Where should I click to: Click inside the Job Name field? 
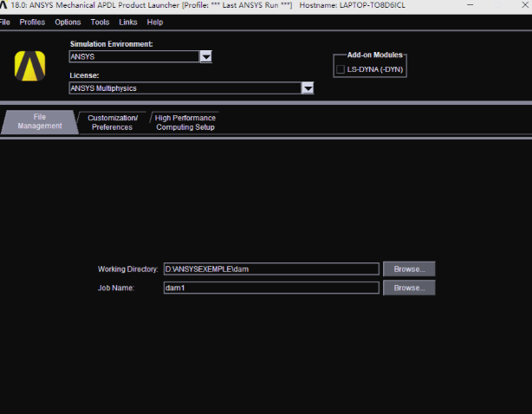click(x=270, y=288)
